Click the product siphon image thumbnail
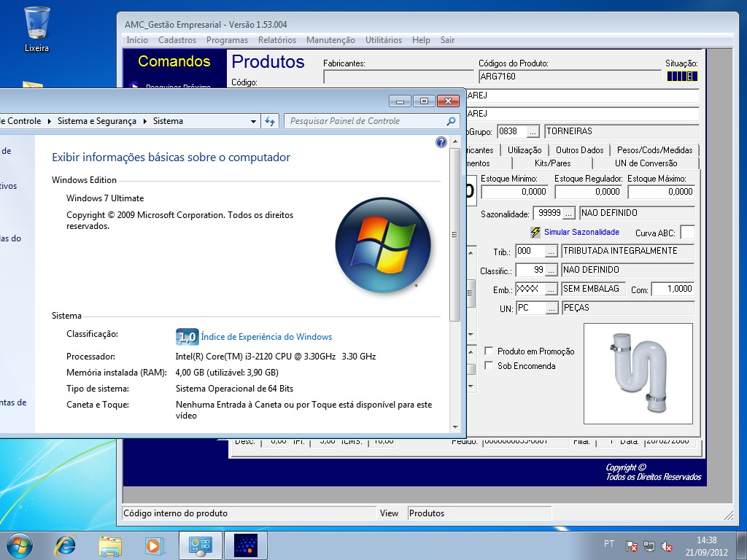This screenshot has height=560, width=747. 638,373
